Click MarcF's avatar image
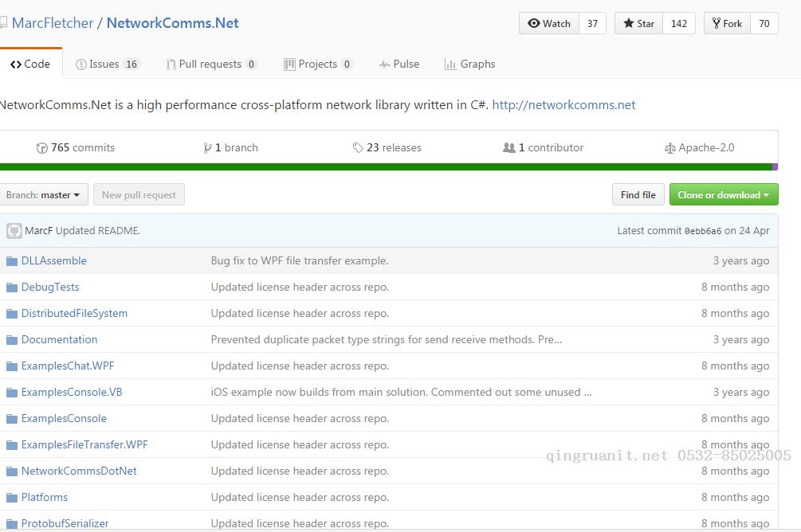 [14, 231]
